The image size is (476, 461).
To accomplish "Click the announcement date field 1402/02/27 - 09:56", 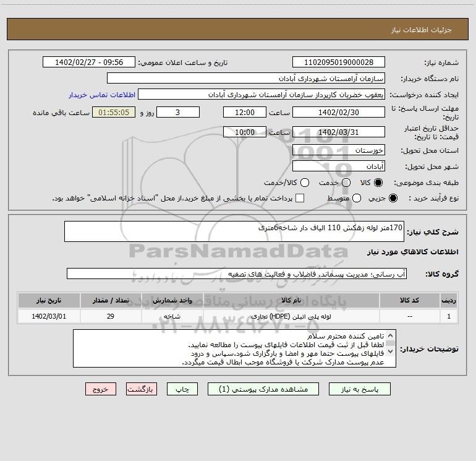I will pyautogui.click(x=89, y=62).
